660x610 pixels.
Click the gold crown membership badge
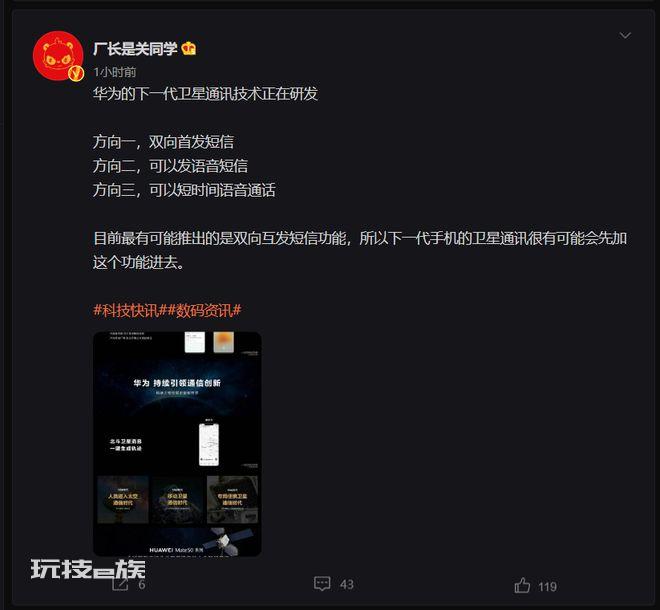click(189, 49)
